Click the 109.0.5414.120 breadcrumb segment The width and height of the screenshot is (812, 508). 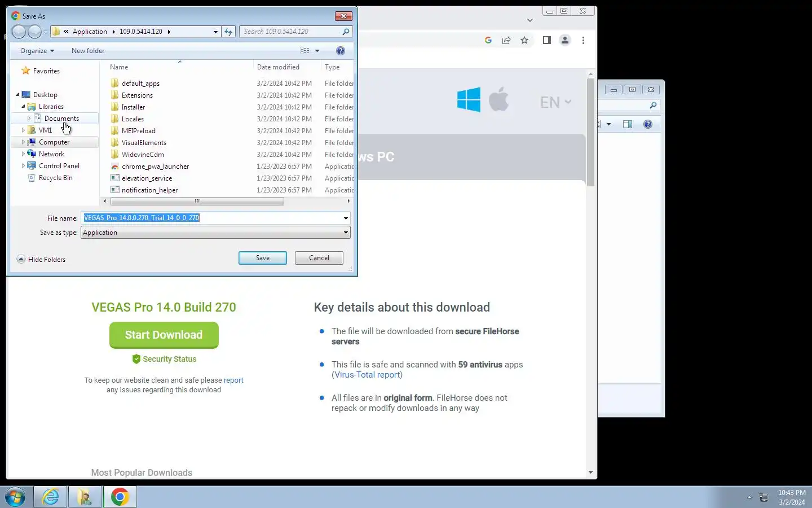point(141,32)
